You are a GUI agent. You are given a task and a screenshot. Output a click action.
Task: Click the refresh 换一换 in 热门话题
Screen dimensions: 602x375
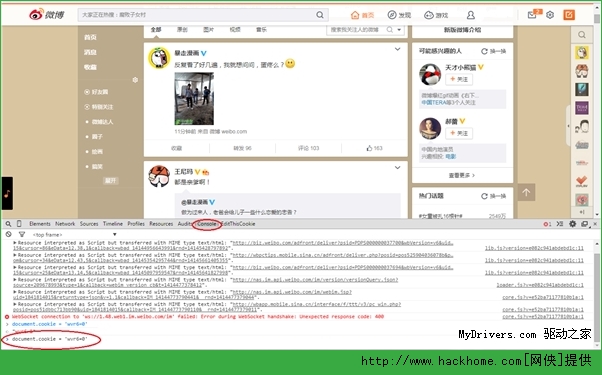click(x=494, y=196)
